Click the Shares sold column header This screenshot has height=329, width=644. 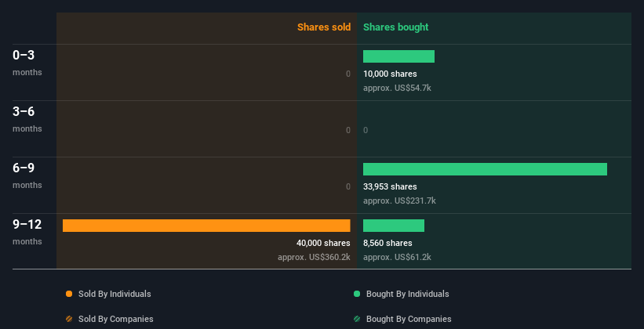coord(324,27)
